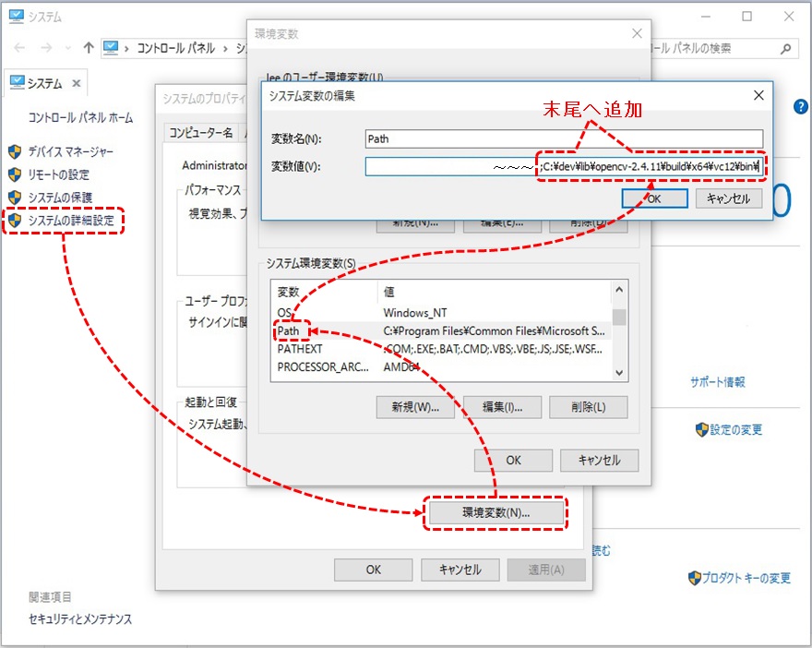Click the shield icon beside プロダクト キーの変更
Image resolution: width=812 pixels, height=648 pixels.
[x=694, y=578]
